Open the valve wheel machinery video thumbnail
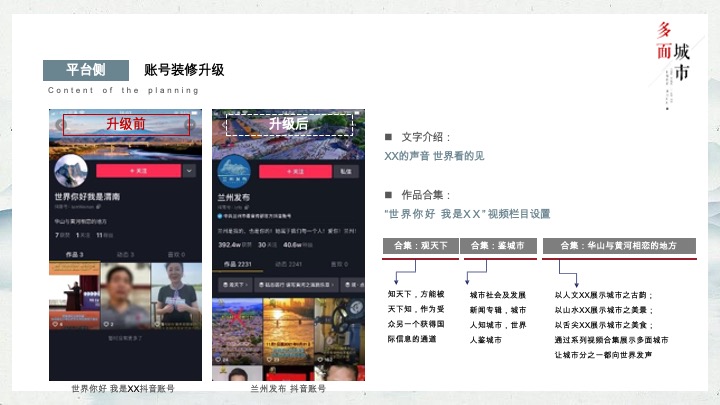The height and width of the screenshot is (405, 720). 340,331
